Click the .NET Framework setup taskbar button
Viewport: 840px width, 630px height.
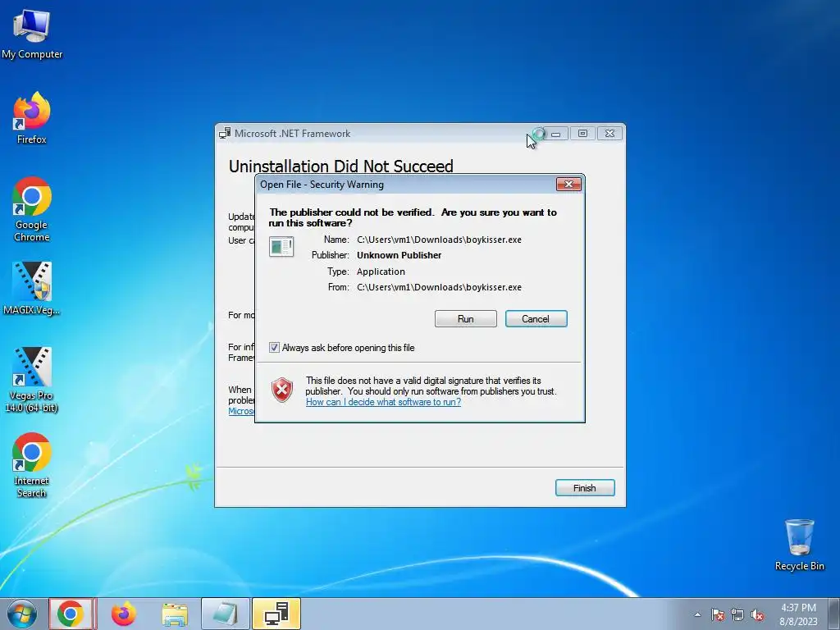click(276, 614)
